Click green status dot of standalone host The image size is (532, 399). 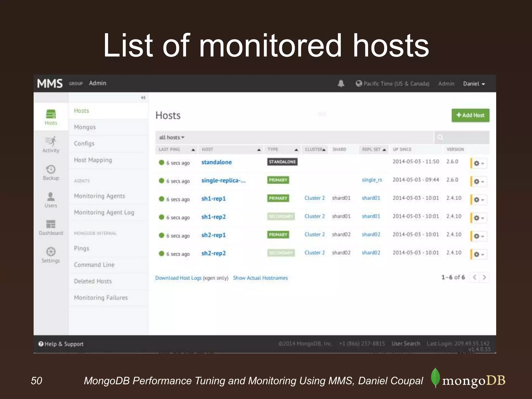(162, 162)
